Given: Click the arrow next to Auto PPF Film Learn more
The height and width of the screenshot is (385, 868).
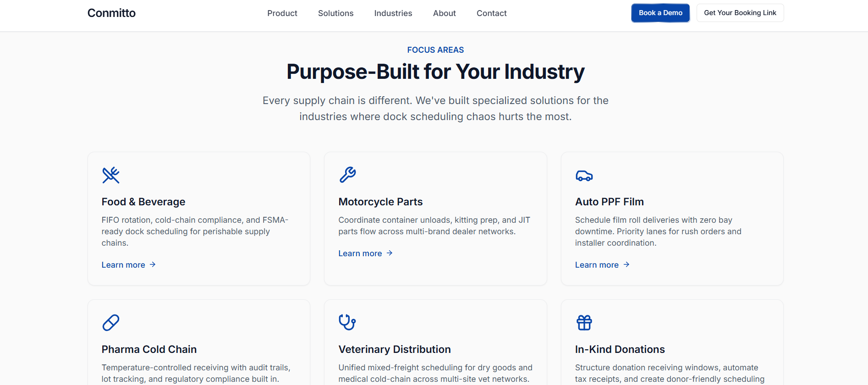Looking at the screenshot, I should pyautogui.click(x=626, y=264).
